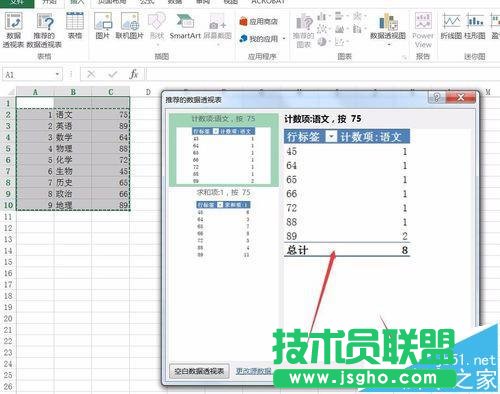Click cell containing 地理
Image resolution: width=500 pixels, height=394 pixels.
pyautogui.click(x=73, y=205)
